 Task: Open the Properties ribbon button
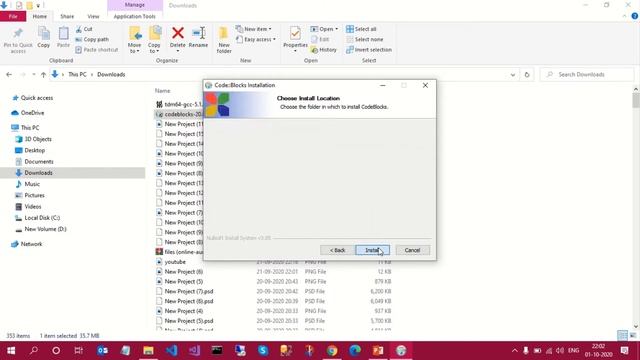coord(295,39)
